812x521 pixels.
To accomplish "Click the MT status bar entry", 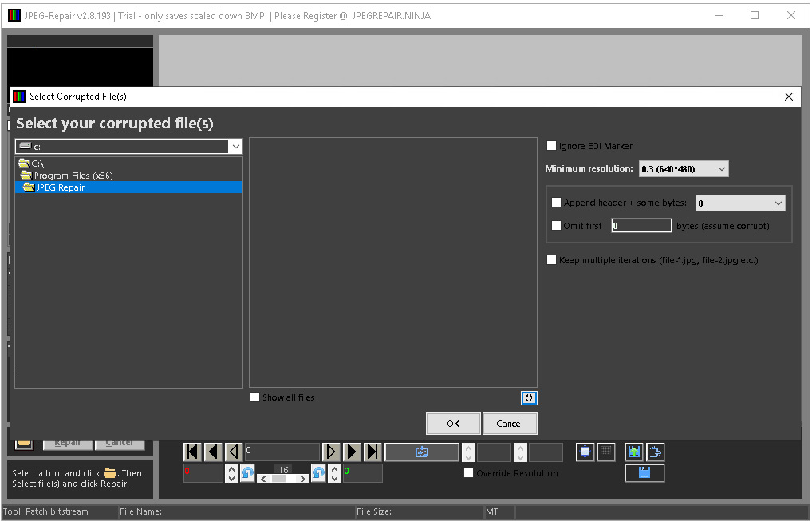I will coord(492,511).
